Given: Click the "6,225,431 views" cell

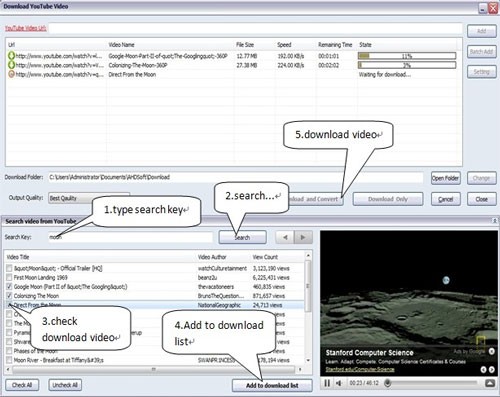Looking at the screenshot, I should [271, 277].
